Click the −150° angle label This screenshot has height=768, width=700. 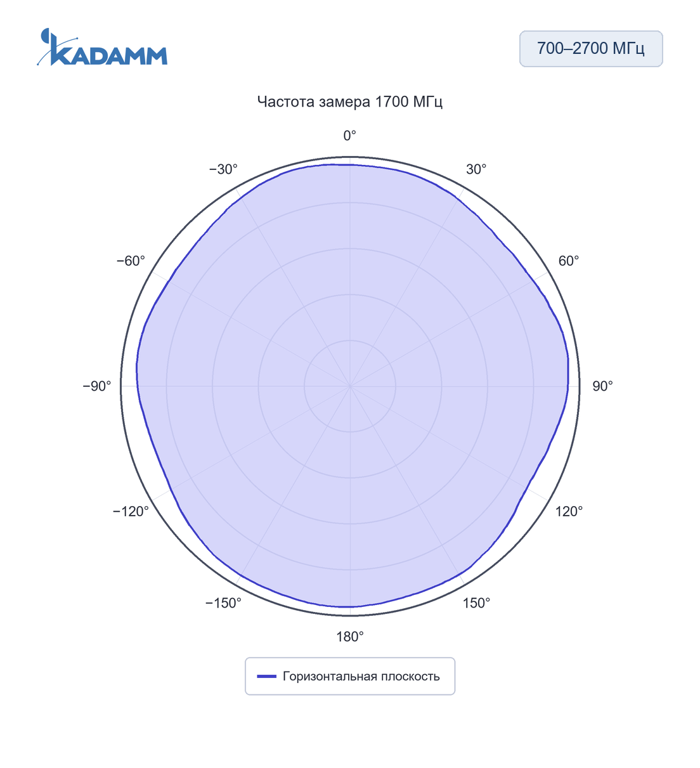(223, 603)
